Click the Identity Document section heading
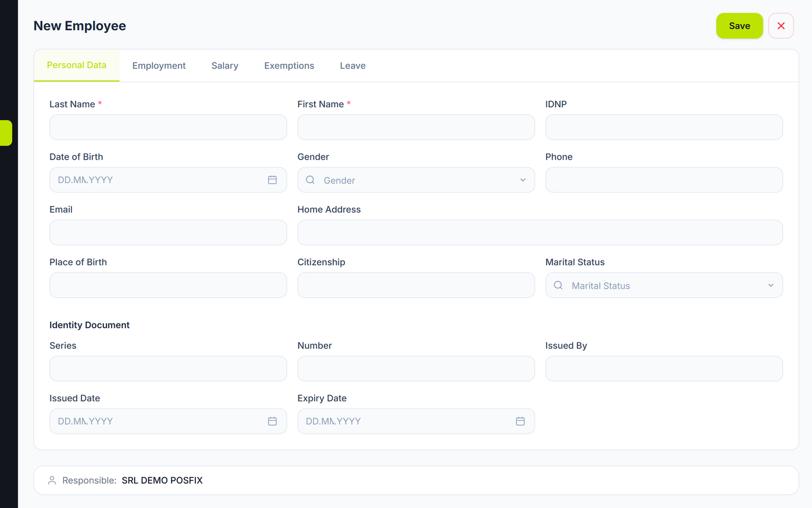Screen dimensions: 812x508 tap(89, 325)
